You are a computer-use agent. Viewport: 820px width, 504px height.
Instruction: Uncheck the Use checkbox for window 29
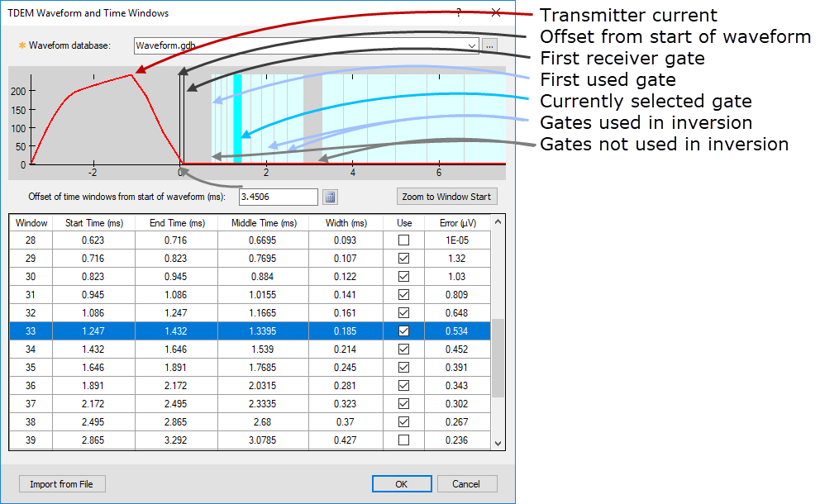pyautogui.click(x=403, y=258)
